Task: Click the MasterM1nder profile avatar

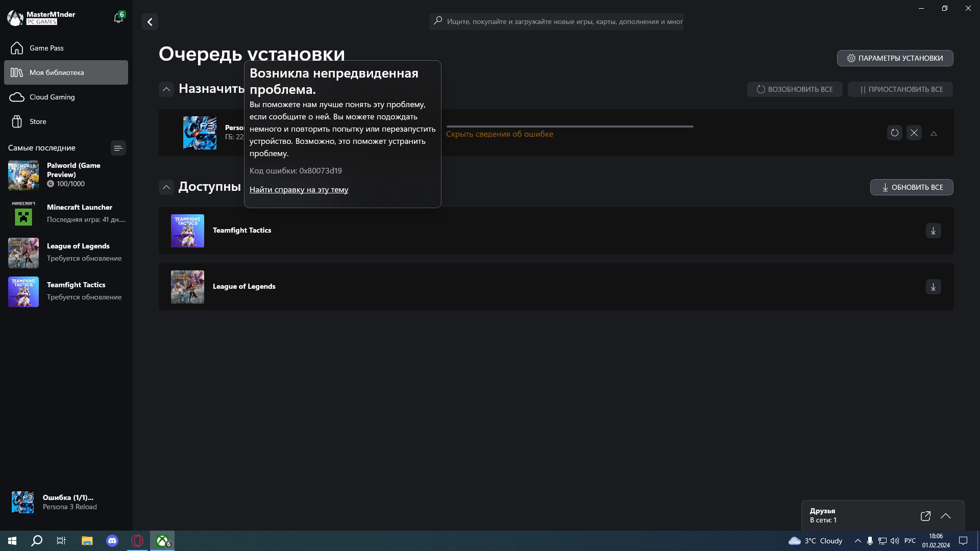Action: click(x=15, y=18)
